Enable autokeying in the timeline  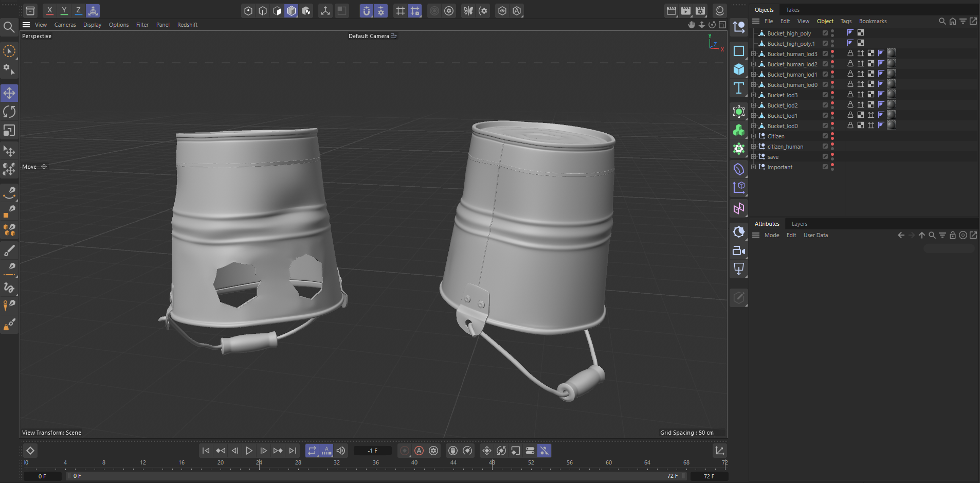tap(419, 451)
